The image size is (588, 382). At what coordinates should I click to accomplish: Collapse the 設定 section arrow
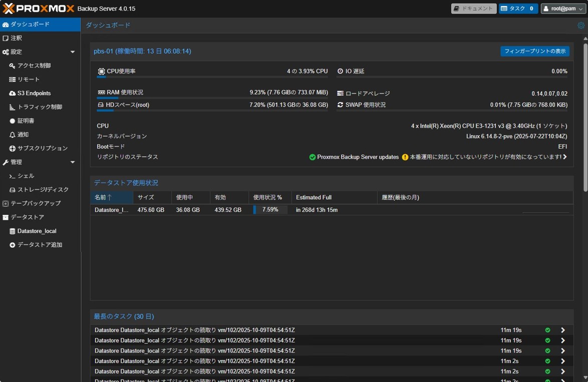(73, 52)
